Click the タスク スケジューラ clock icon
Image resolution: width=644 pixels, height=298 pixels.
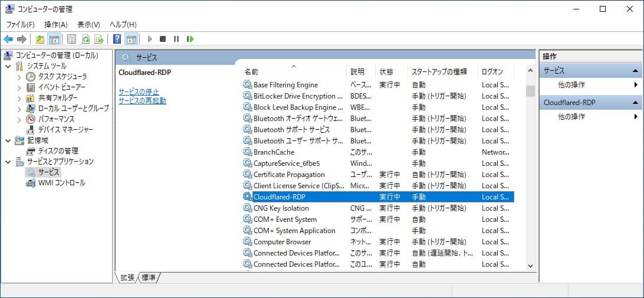tap(31, 77)
